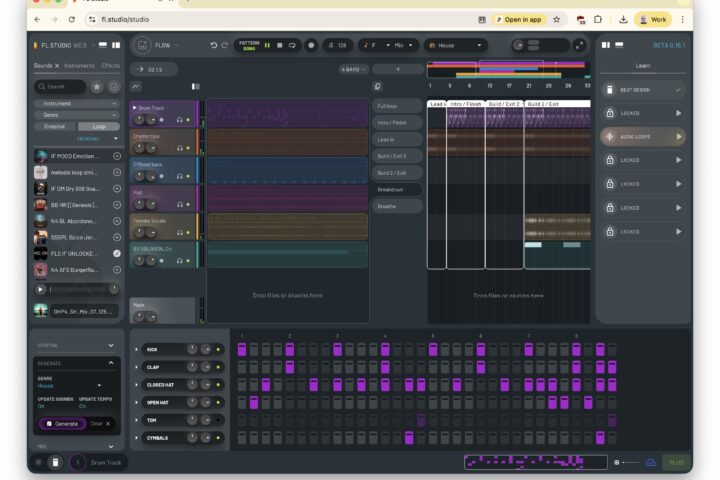
Task: Collapse the GENERATE section
Action: 111,363
